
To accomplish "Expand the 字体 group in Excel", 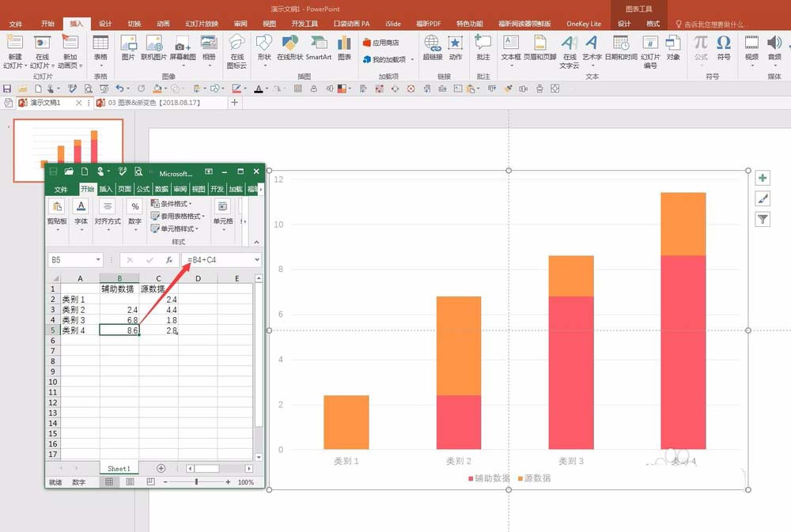I will pyautogui.click(x=81, y=215).
